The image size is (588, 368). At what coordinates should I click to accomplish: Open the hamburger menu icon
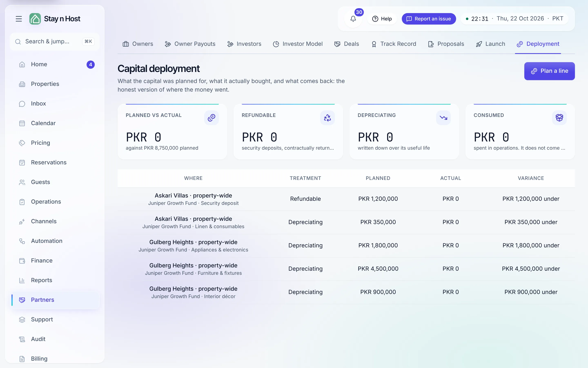[19, 19]
